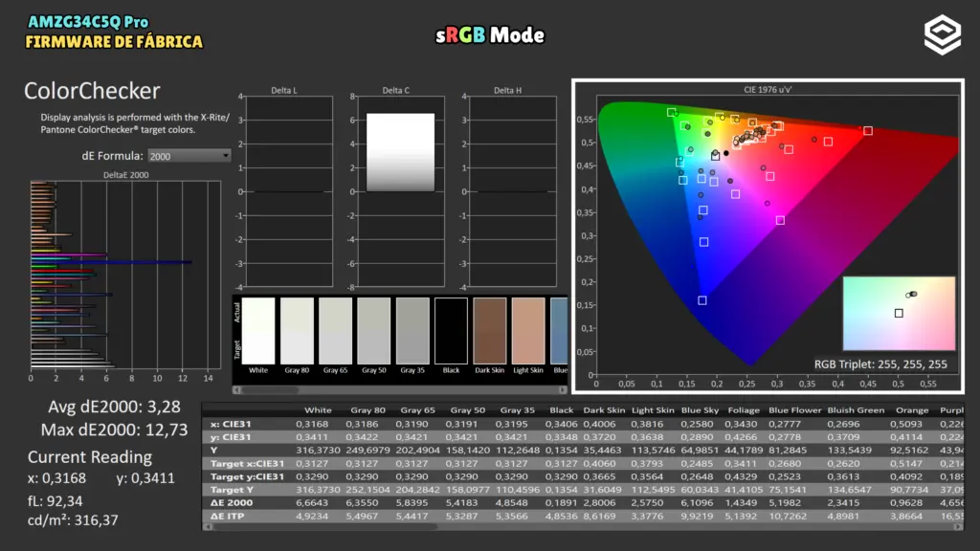The image size is (980, 551).
Task: Open the dE Formula dropdown showing 2000
Action: (189, 156)
